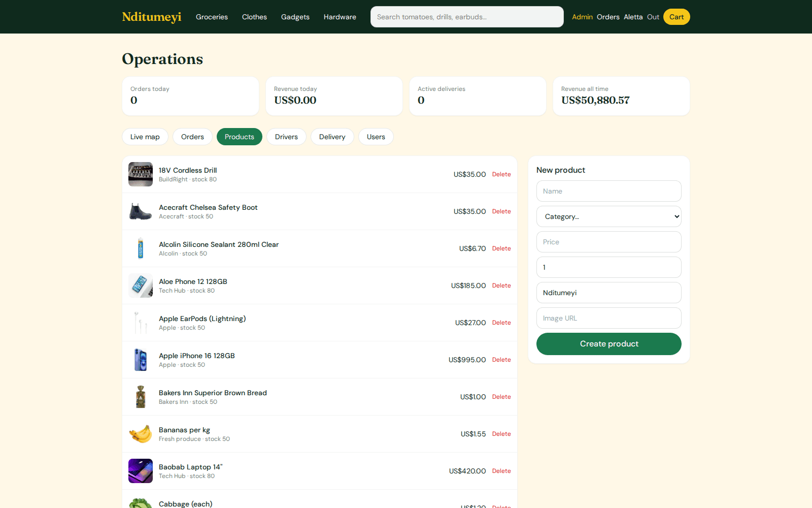Switch to the Drivers tab
812x508 pixels.
point(286,137)
